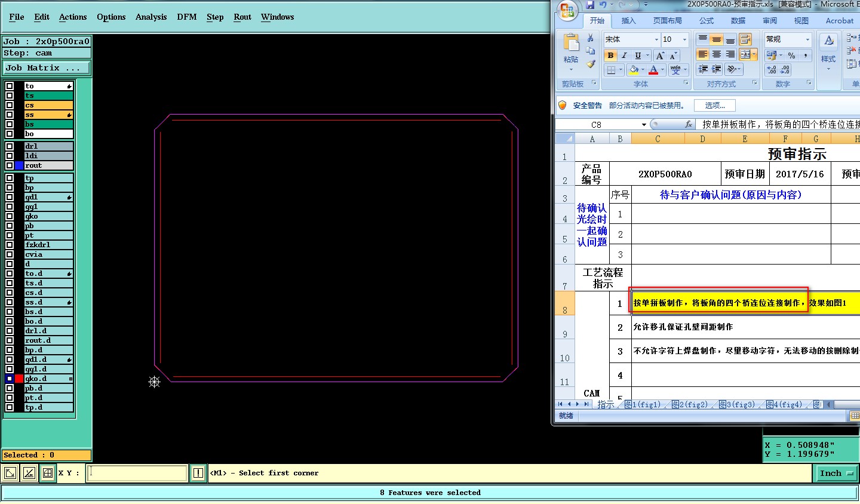
Task: Click the angle snap icon beside X Y
Action: point(29,474)
